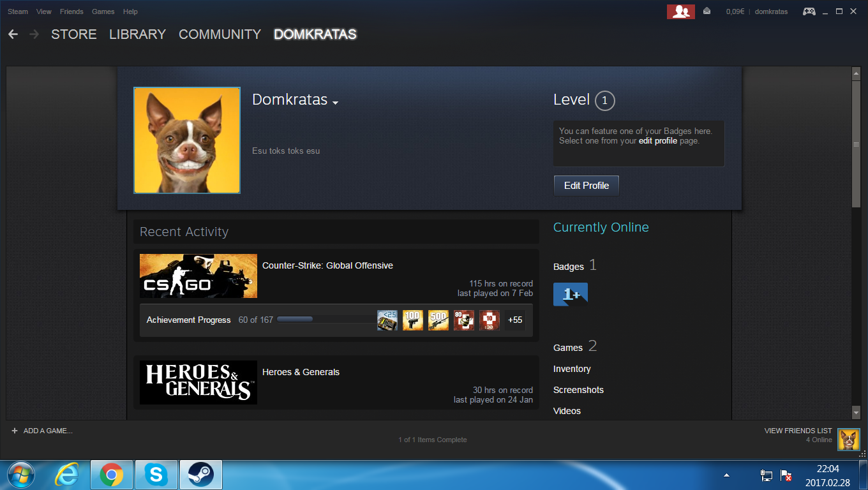868x490 pixels.
Task: Click the Domkratas profile avatar picture
Action: tap(187, 140)
